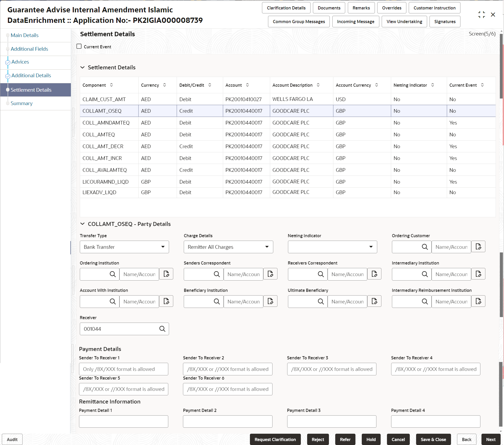Open the Charge Details dropdown
Screen dimensions: 504x445
[x=267, y=247]
